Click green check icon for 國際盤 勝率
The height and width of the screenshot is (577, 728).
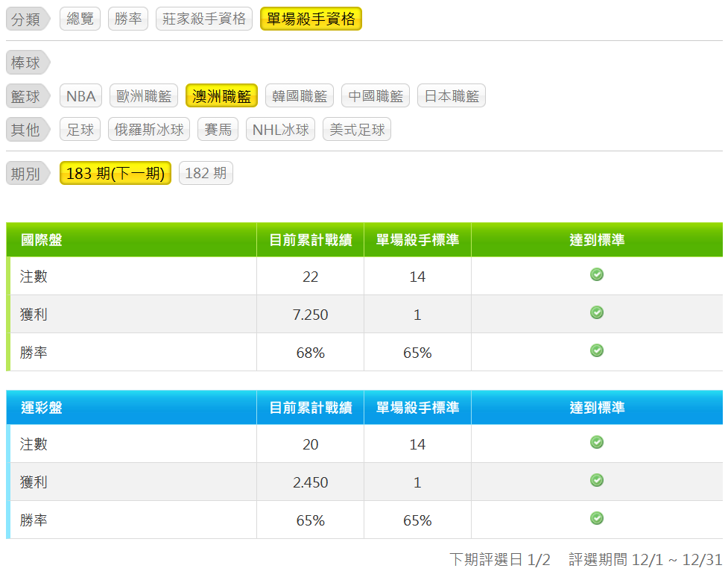point(597,351)
